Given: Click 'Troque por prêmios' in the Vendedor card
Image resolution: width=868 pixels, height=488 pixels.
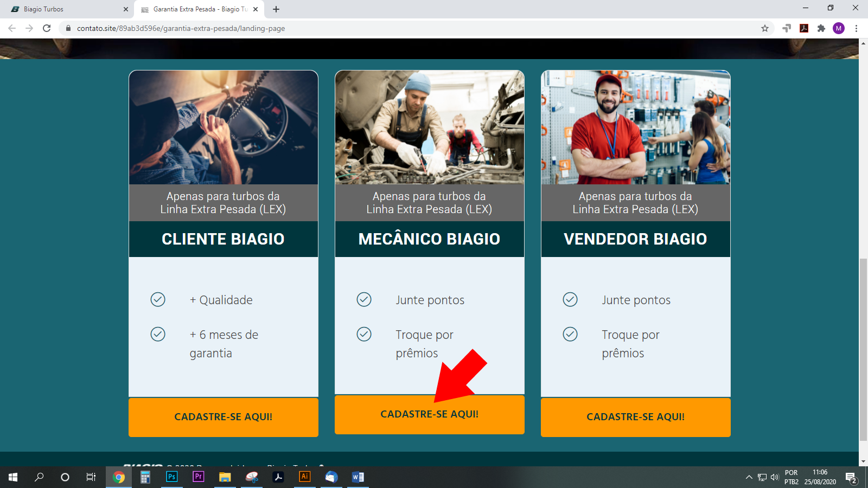Looking at the screenshot, I should pyautogui.click(x=630, y=344).
